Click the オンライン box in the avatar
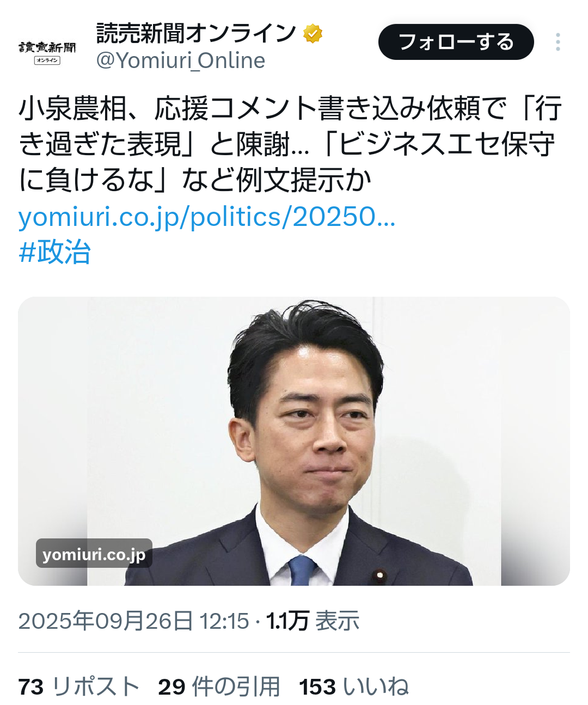The image size is (588, 705). 47,60
